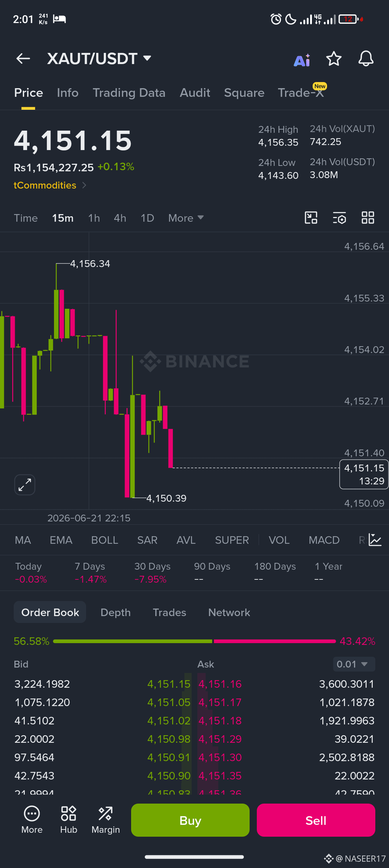The width and height of the screenshot is (389, 868).
Task: Select ask price 4,151.35
Action: click(220, 776)
